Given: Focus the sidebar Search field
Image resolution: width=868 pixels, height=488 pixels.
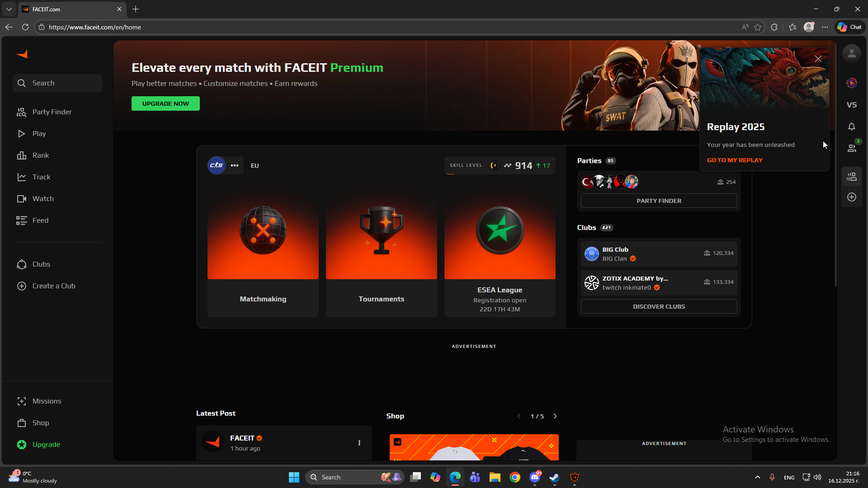Looking at the screenshot, I should tap(57, 83).
